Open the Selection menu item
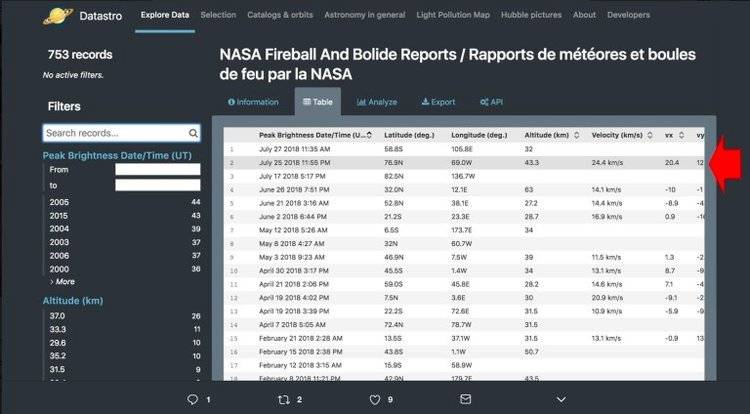750x414 pixels. tap(218, 15)
